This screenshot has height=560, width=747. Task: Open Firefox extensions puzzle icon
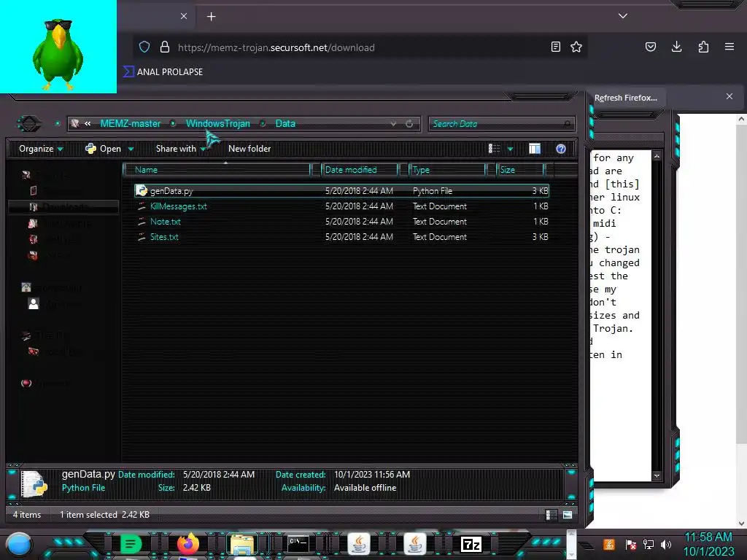(703, 47)
